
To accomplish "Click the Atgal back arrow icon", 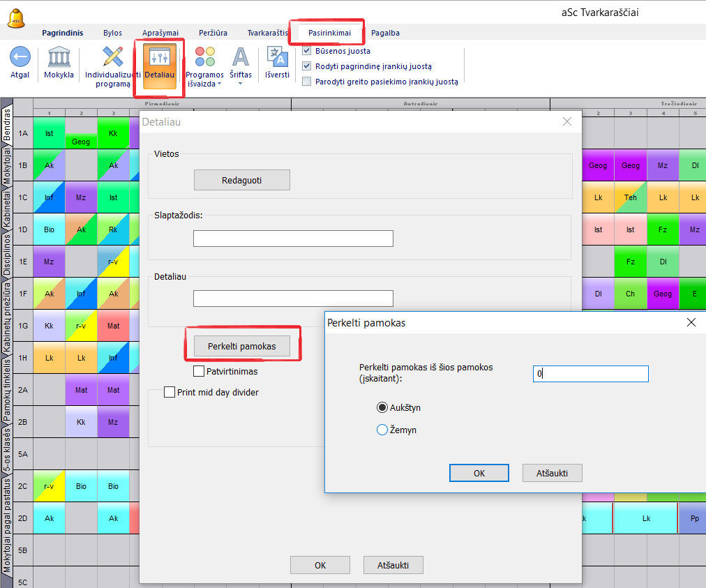I will click(20, 57).
